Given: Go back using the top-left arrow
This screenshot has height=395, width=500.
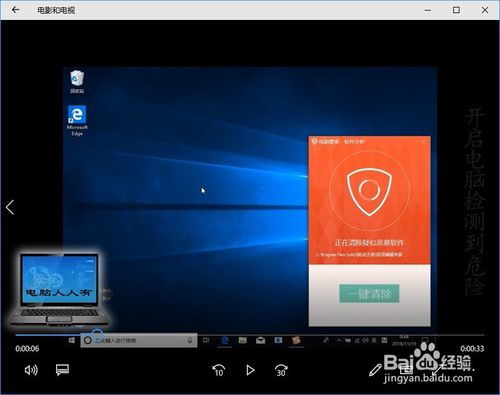Looking at the screenshot, I should [x=16, y=10].
